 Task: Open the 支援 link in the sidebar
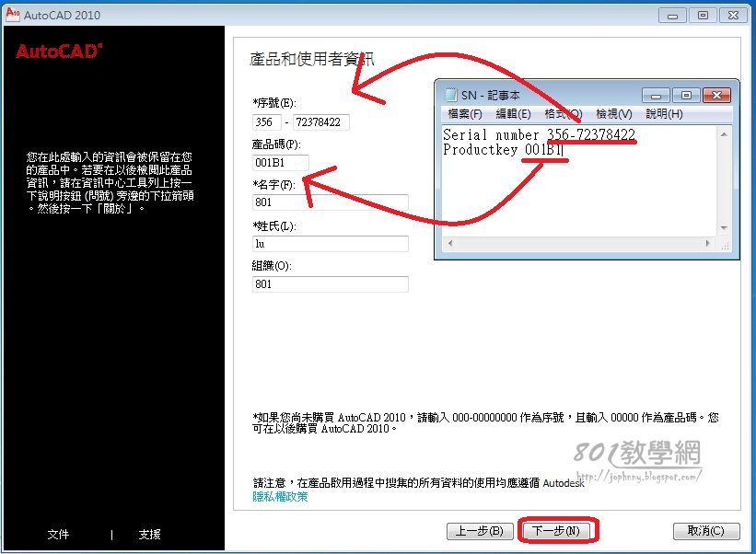(149, 535)
